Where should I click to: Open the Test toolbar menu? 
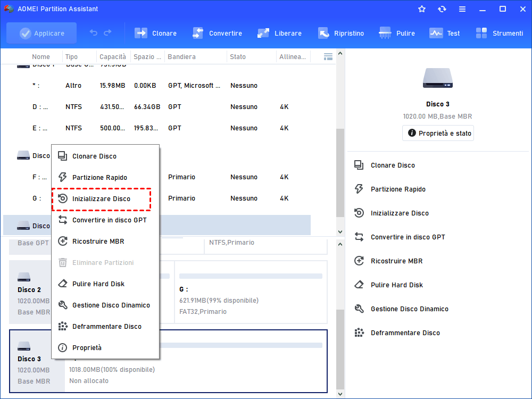(444, 33)
